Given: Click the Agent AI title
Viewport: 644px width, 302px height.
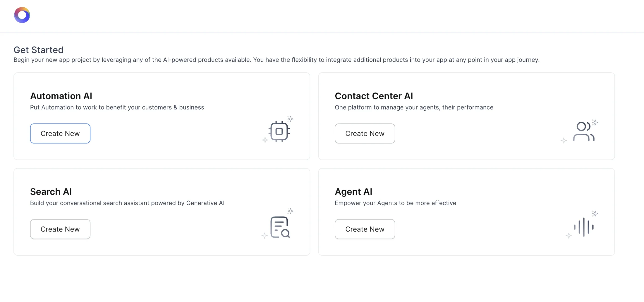Looking at the screenshot, I should [353, 191].
